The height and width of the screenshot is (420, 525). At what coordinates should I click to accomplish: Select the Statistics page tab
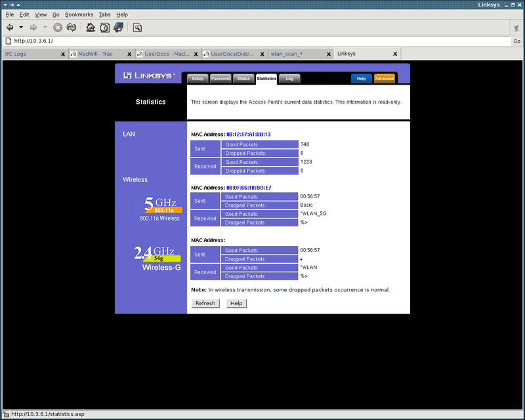pos(266,79)
